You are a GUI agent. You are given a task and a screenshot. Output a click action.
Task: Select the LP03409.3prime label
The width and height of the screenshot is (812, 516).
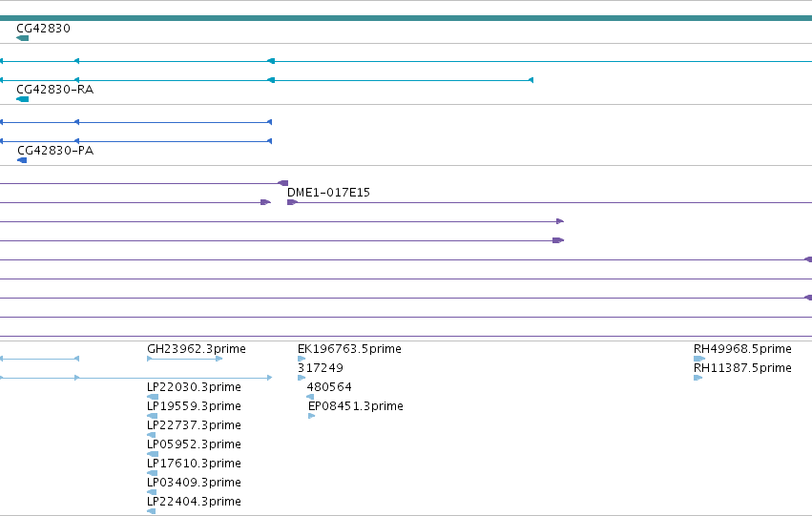pyautogui.click(x=195, y=483)
